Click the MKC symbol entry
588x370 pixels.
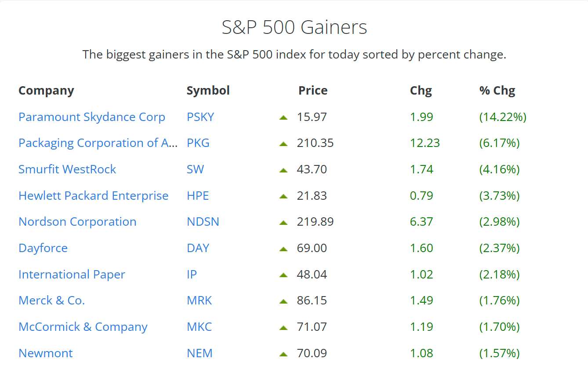point(199,327)
